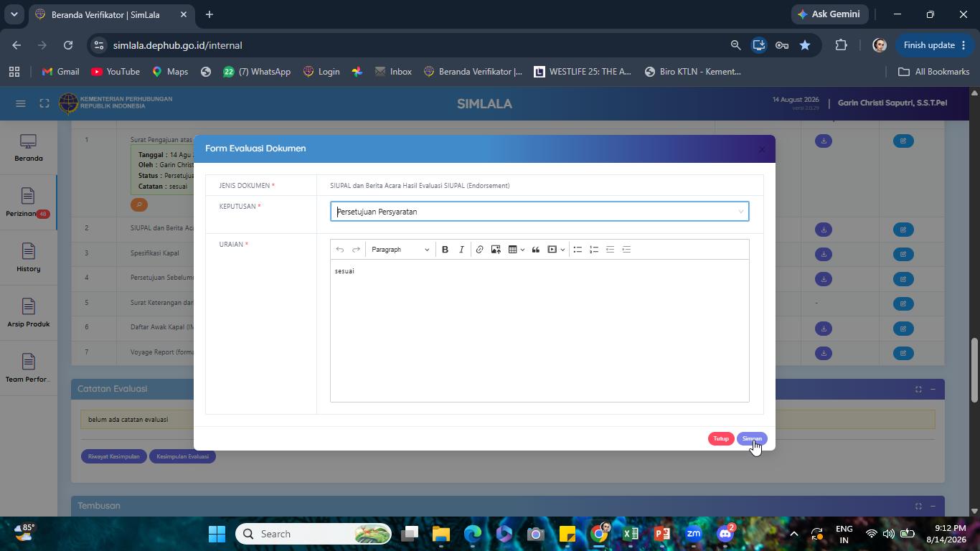
Task: Open the History sidebar menu
Action: [28, 258]
